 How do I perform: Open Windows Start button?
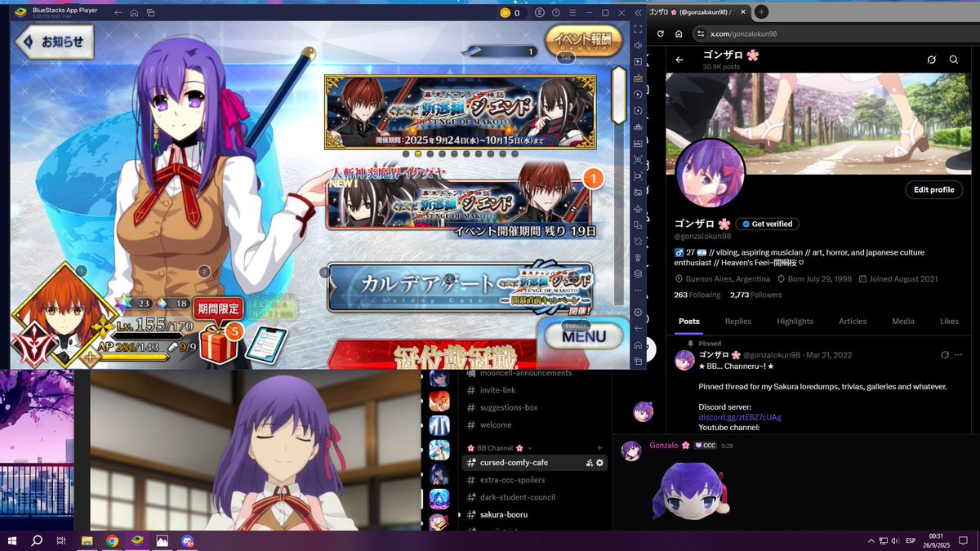tap(12, 540)
